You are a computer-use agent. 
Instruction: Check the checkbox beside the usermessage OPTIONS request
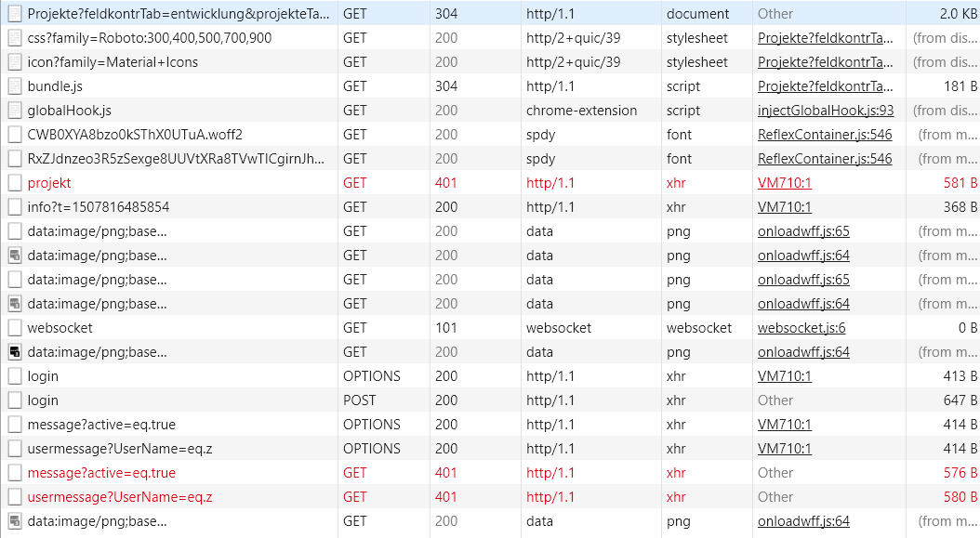(13, 448)
